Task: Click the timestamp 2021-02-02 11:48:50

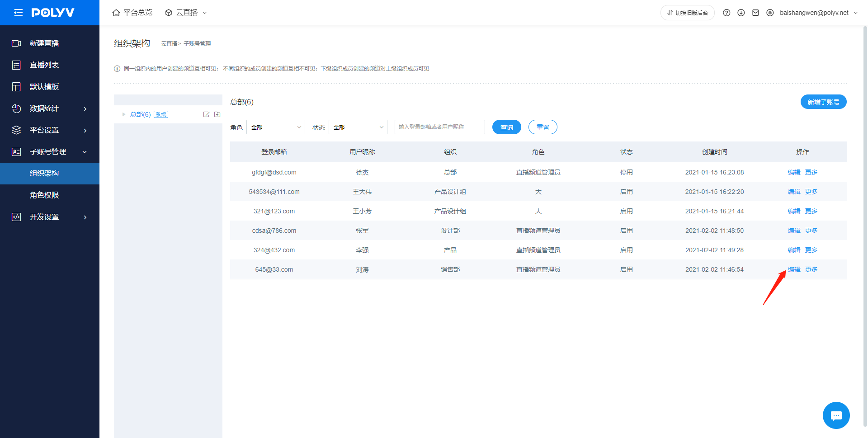Action: (714, 231)
